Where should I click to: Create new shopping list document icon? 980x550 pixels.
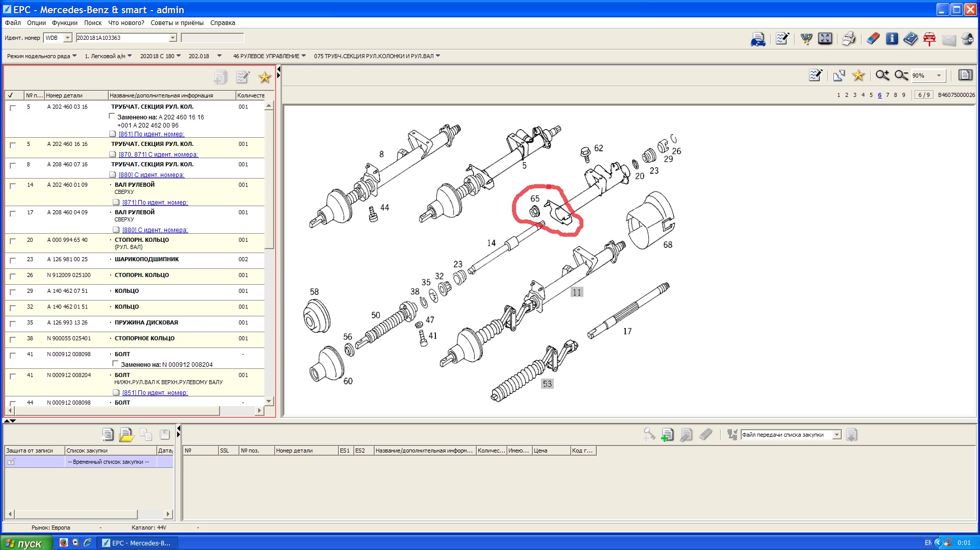tap(108, 434)
